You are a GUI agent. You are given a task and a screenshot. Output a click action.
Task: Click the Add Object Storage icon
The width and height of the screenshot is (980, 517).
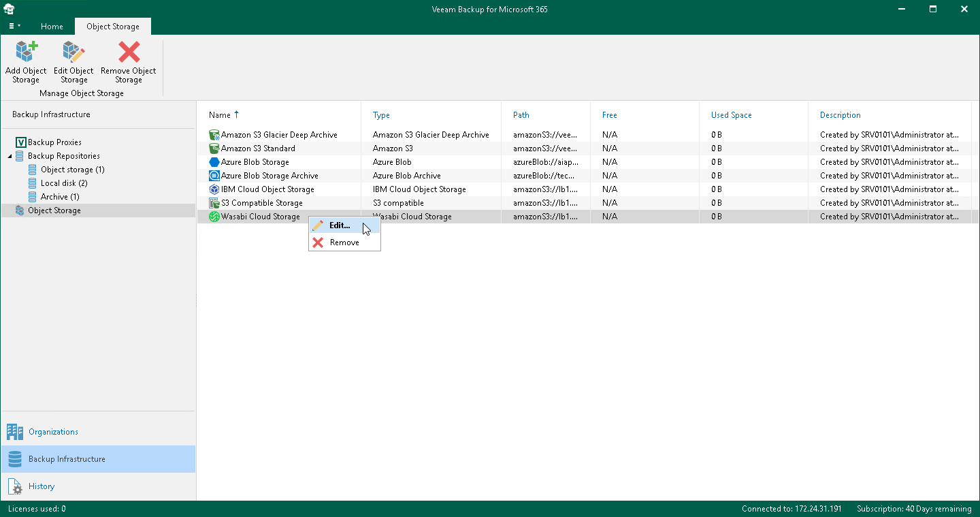pos(26,52)
